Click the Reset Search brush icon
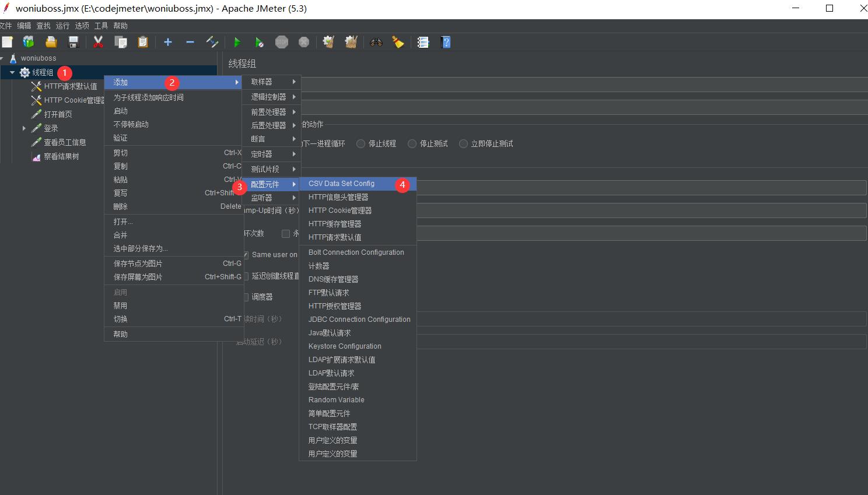This screenshot has height=495, width=868. click(398, 42)
